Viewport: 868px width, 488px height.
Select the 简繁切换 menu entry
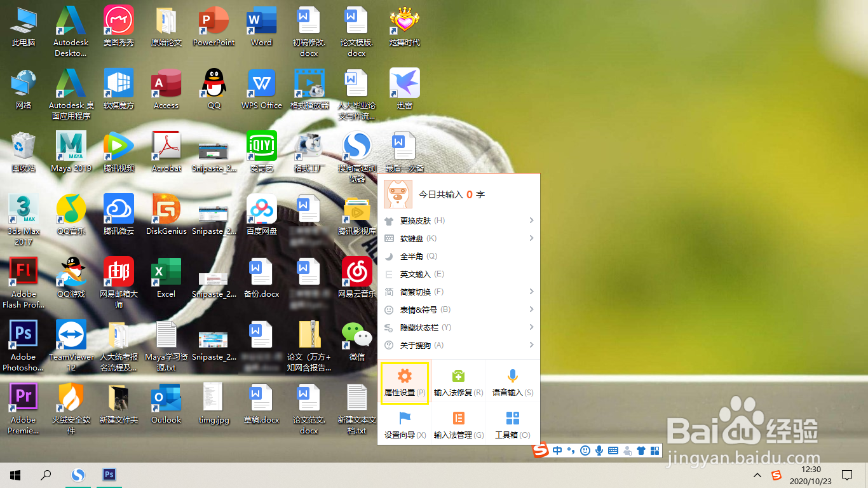tap(459, 292)
